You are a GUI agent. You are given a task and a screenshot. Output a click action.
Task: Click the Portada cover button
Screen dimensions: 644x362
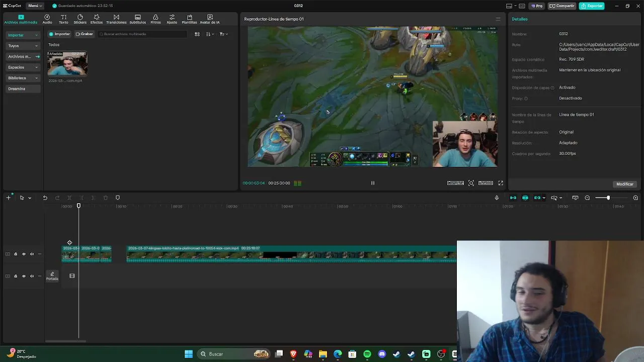52,276
